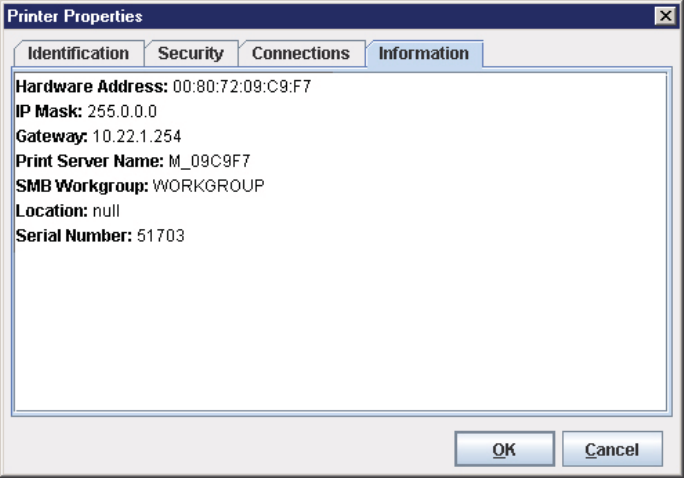
Task: Click the Location label
Action: (x=51, y=211)
